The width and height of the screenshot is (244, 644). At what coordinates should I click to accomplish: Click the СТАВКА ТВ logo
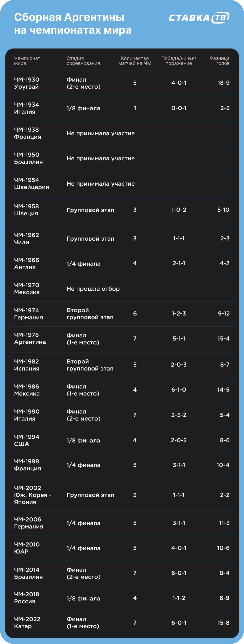199,17
